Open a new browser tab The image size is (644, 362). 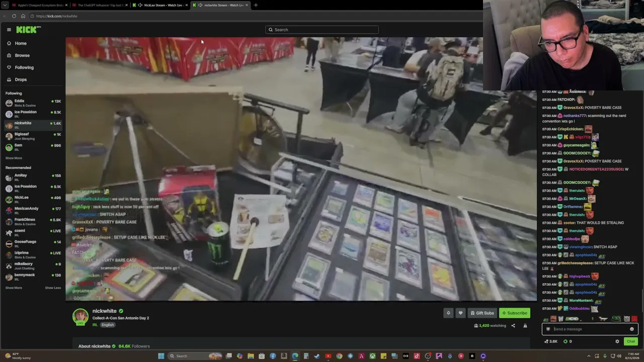pos(256,5)
